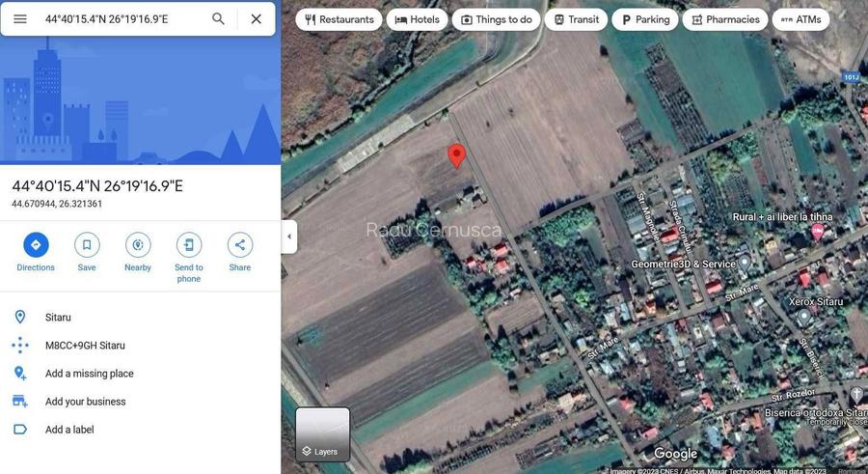Click the ATMs chip

tap(800, 19)
